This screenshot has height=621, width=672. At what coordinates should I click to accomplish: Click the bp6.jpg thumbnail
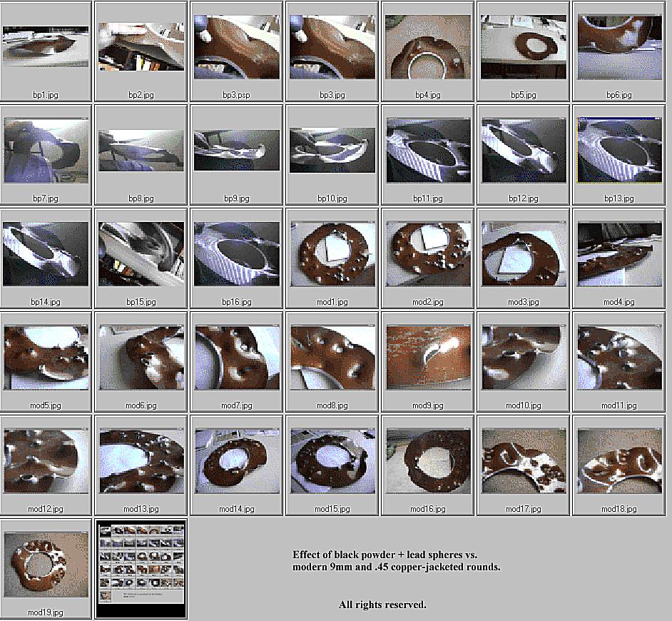619,46
